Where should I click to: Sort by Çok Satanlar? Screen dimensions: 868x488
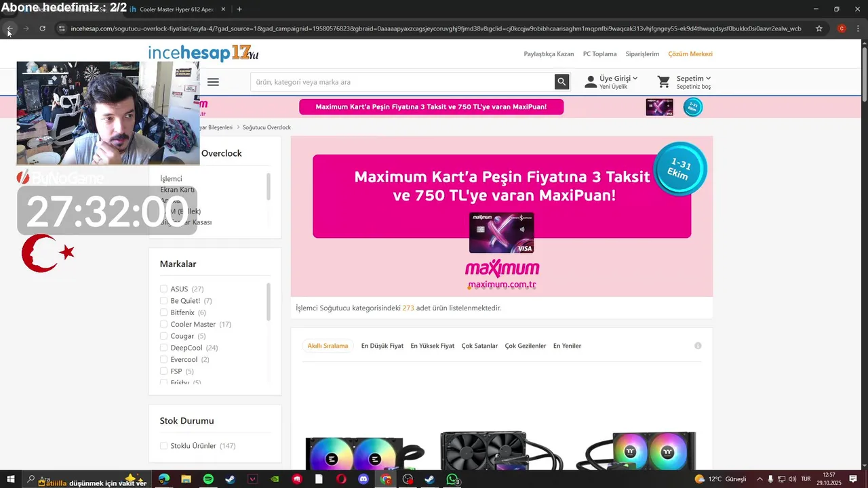coord(479,346)
